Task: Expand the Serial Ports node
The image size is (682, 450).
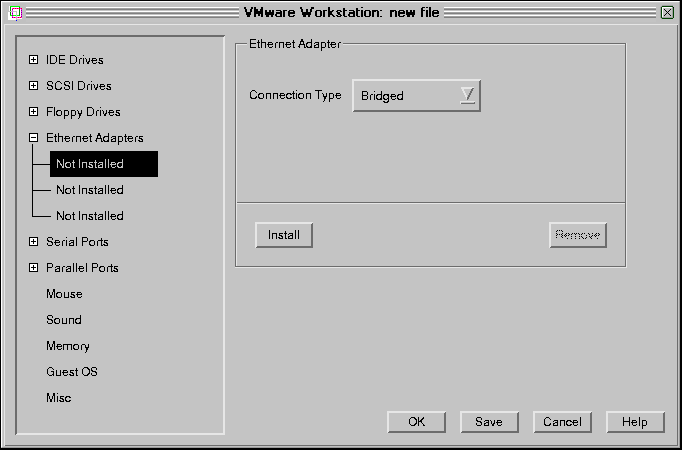Action: pos(33,242)
